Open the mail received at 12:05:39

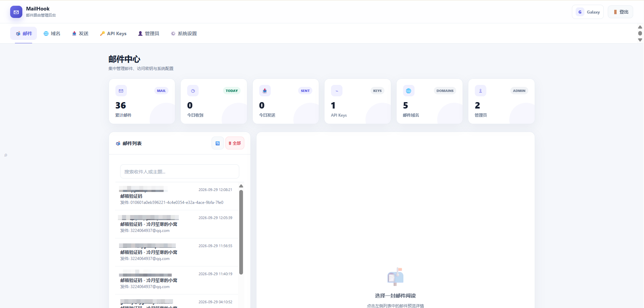[x=176, y=224]
